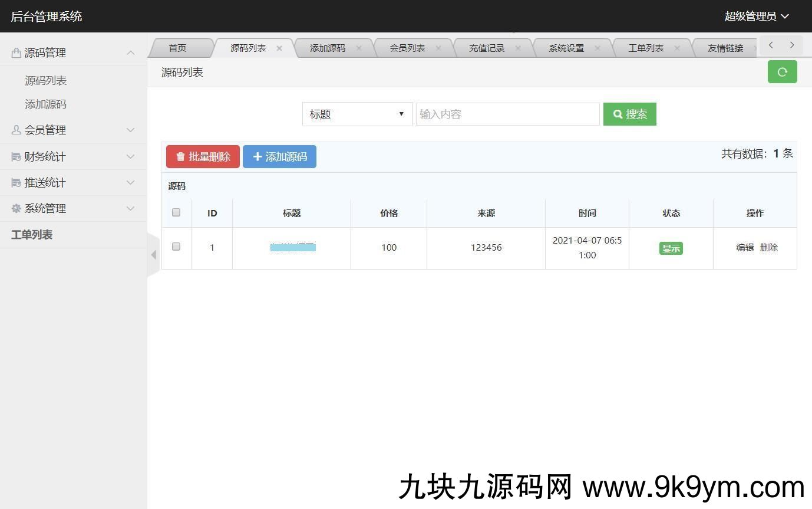Check the select-all checkbox in table header

[x=176, y=212]
